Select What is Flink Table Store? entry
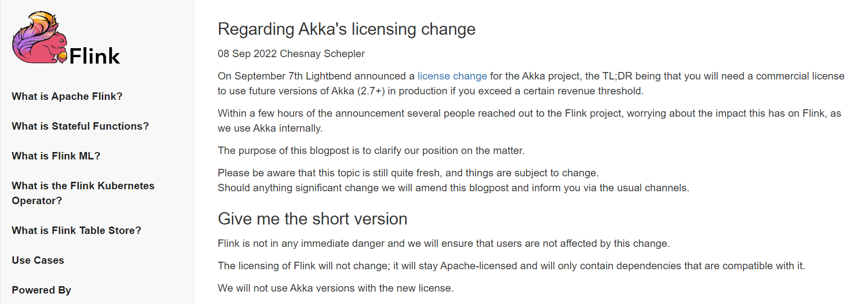The width and height of the screenshot is (868, 304). click(76, 230)
